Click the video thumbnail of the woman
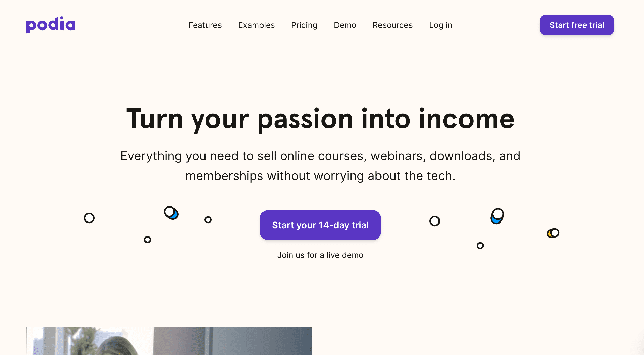The image size is (644, 355). tap(169, 341)
